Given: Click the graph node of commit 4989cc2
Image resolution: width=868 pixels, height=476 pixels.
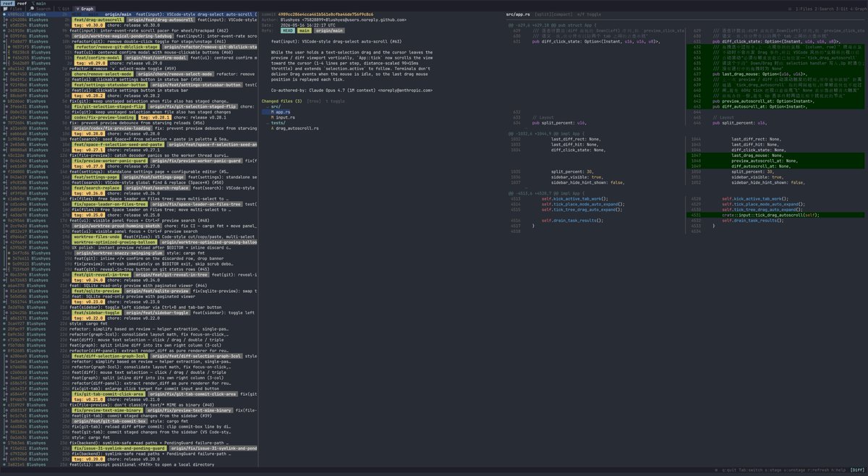Looking at the screenshot, I should [3, 14].
